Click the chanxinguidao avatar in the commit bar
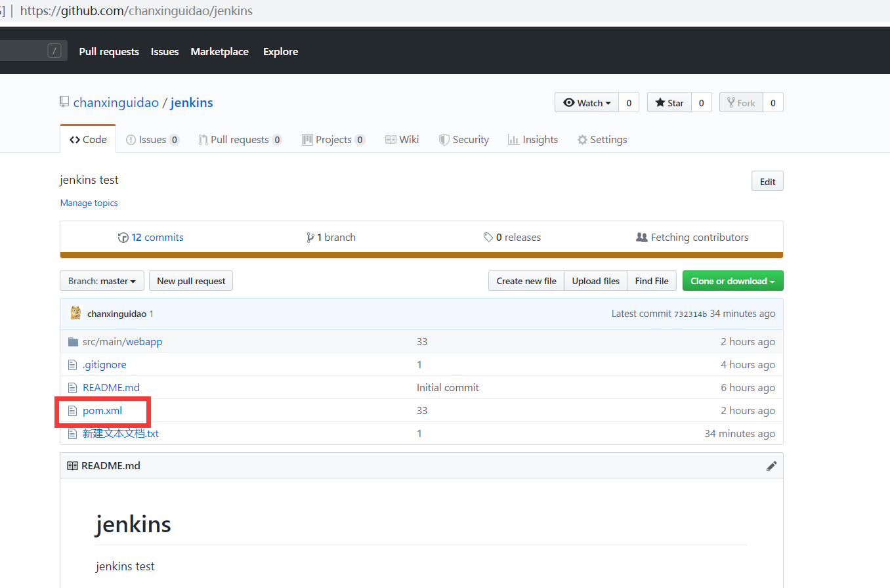The image size is (890, 588). coord(76,313)
